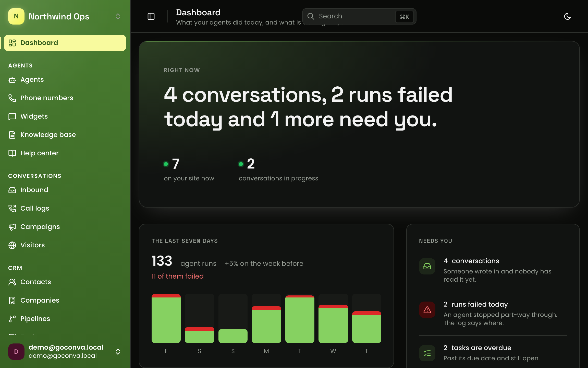The height and width of the screenshot is (368, 588).
Task: Click the magnifier icon in search bar
Action: point(311,16)
